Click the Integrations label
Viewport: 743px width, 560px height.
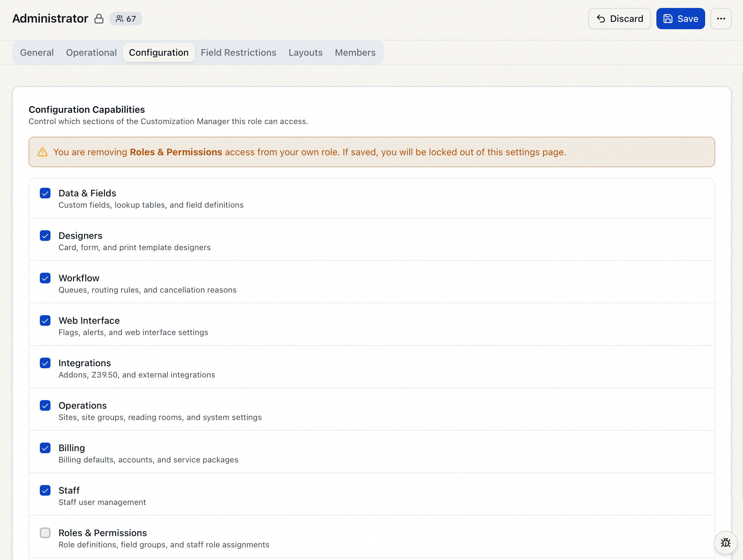click(x=85, y=363)
